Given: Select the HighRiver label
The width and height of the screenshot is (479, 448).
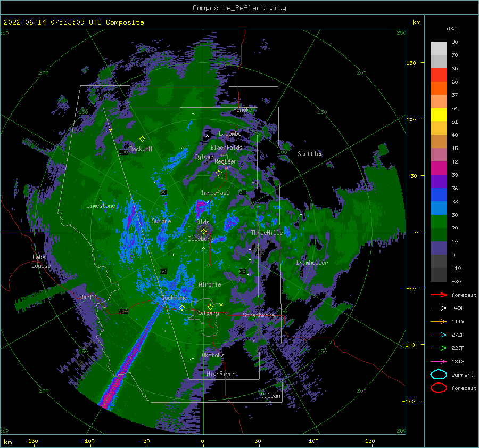Looking at the screenshot, I should point(221,374).
